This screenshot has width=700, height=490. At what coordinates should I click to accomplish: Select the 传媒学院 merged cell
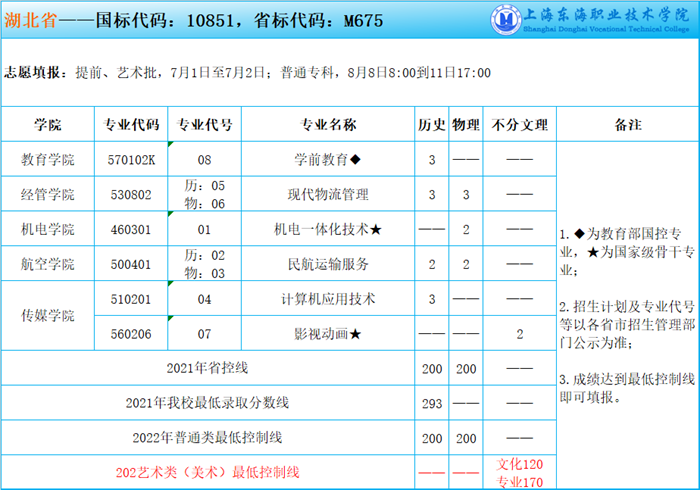pos(47,316)
